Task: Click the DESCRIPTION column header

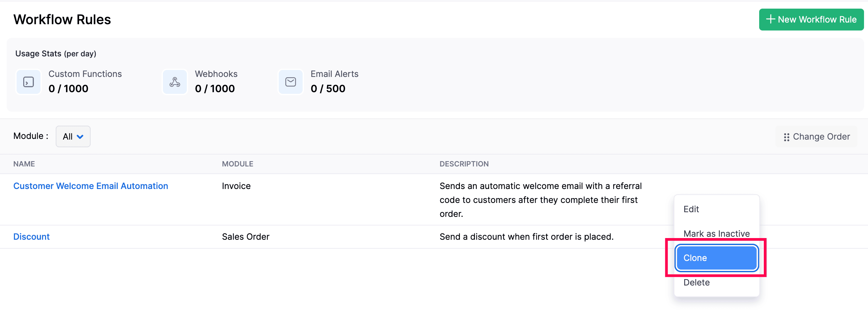Action: pos(464,164)
